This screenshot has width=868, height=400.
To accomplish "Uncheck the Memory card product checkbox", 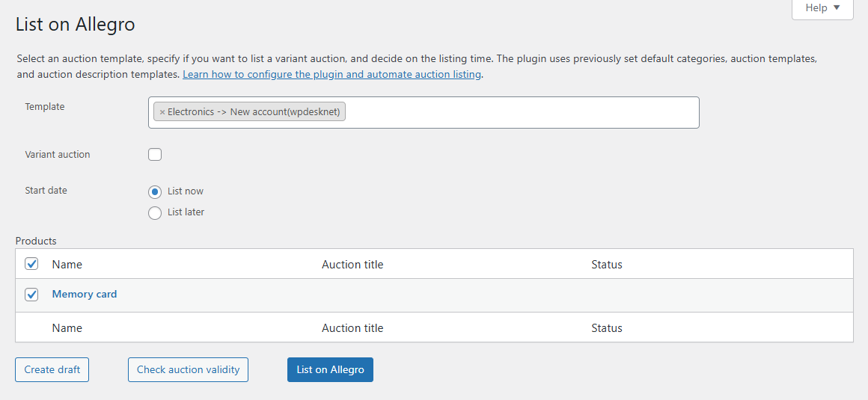I will pos(31,295).
